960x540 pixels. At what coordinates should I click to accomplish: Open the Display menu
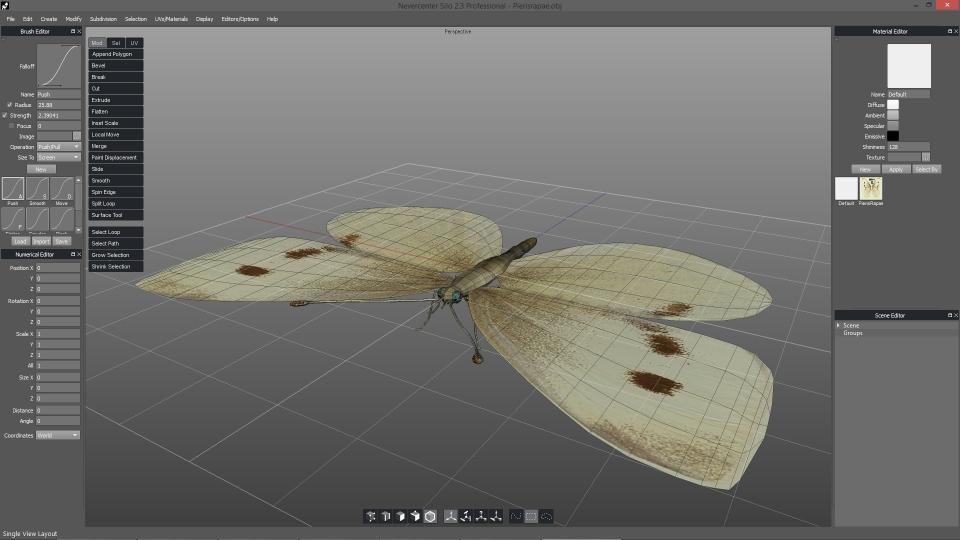(204, 19)
